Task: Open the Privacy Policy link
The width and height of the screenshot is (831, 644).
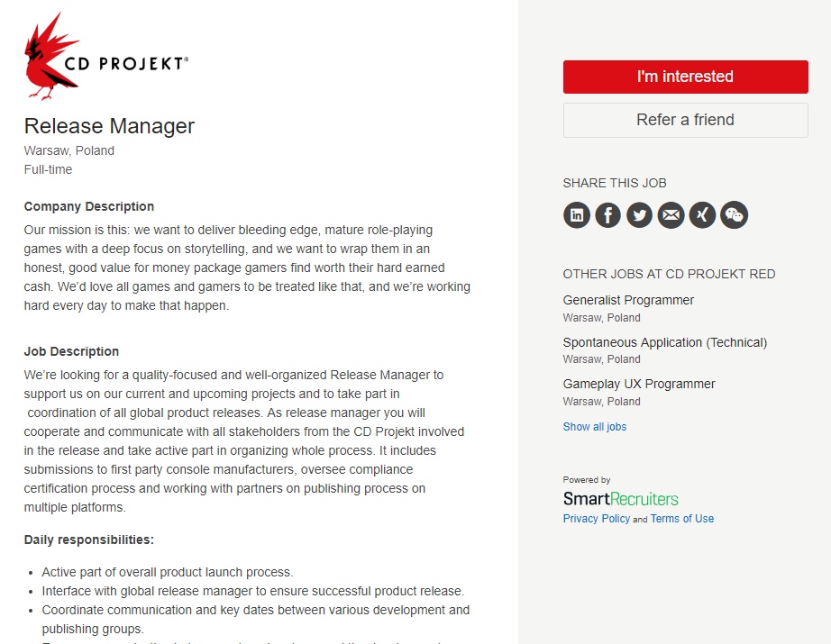Action: tap(596, 519)
